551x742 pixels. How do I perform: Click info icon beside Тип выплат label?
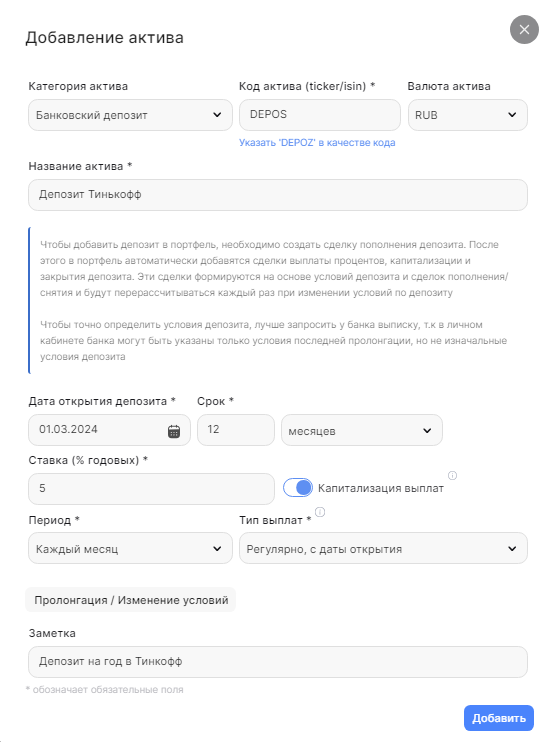click(x=320, y=512)
